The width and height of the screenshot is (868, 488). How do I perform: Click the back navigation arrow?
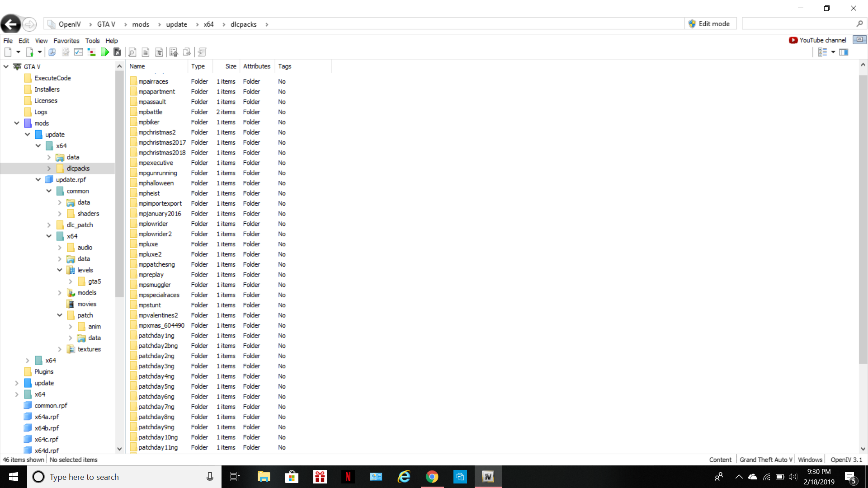[11, 24]
